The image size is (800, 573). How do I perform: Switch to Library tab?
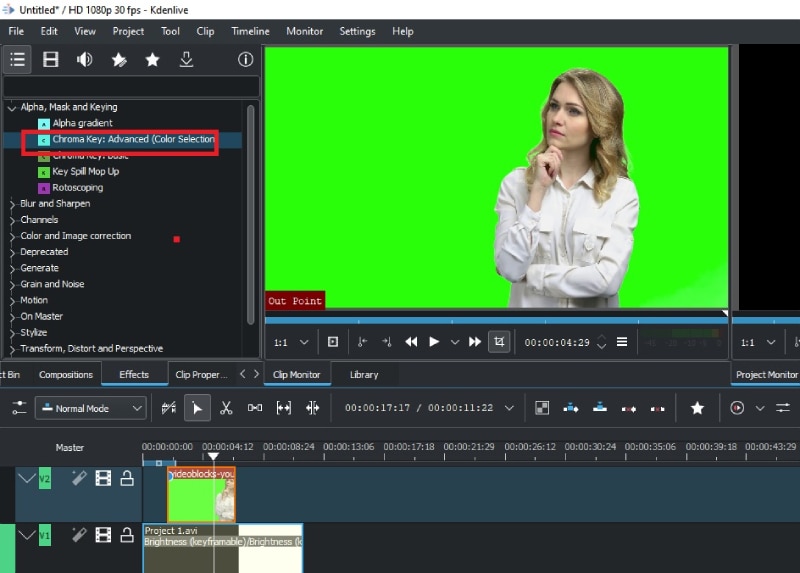364,375
